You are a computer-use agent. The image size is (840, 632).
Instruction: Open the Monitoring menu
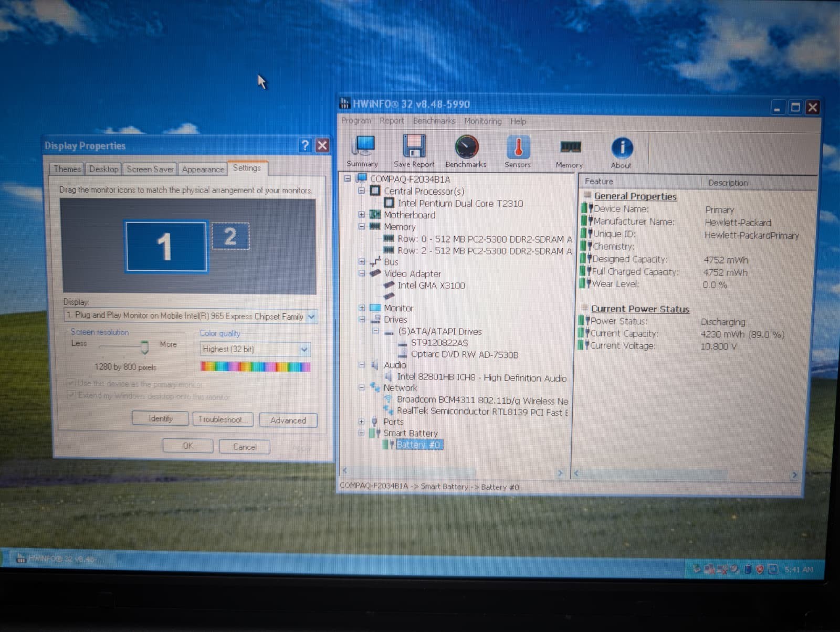pyautogui.click(x=482, y=121)
